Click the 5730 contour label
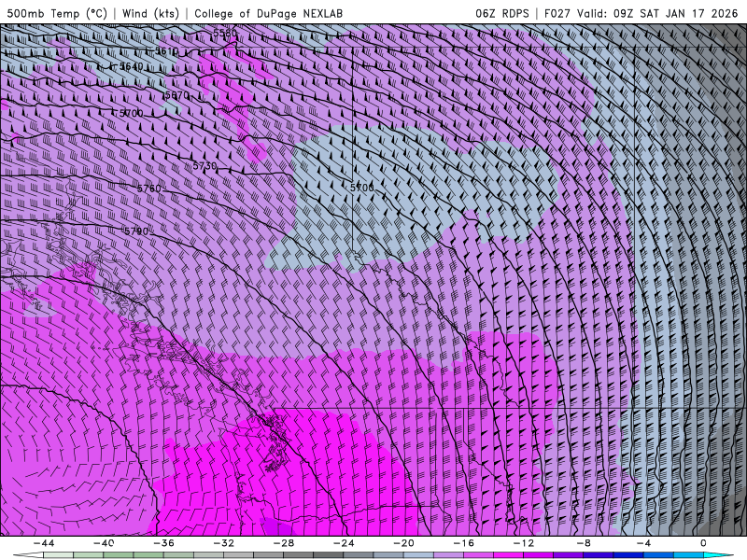 (204, 166)
